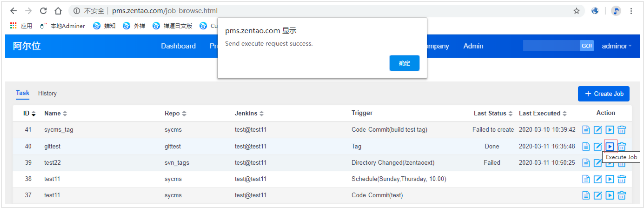The width and height of the screenshot is (644, 211).
Task: Click the Execute Job icon for gittest
Action: pos(609,147)
